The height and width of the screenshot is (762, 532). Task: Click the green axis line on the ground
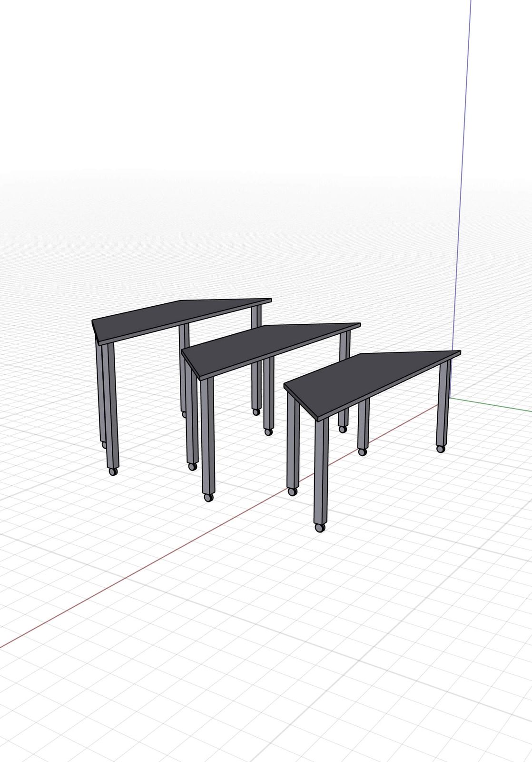tap(490, 404)
